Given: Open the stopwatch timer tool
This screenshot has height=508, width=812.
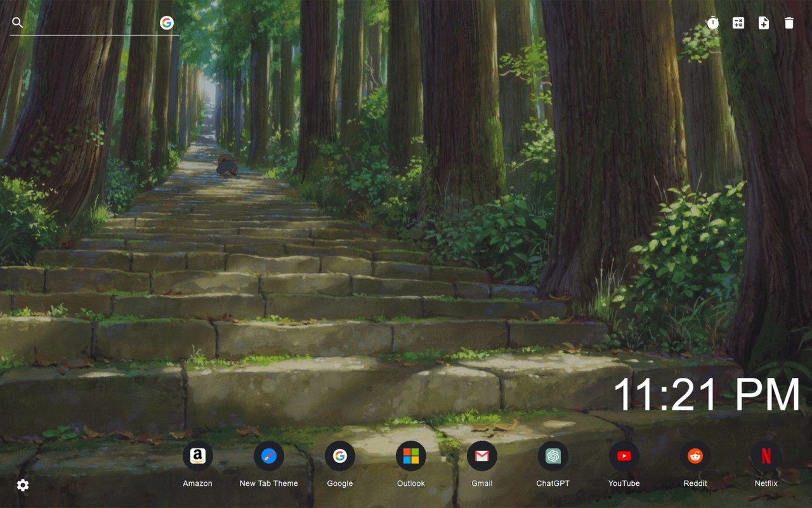Looking at the screenshot, I should click(x=713, y=23).
